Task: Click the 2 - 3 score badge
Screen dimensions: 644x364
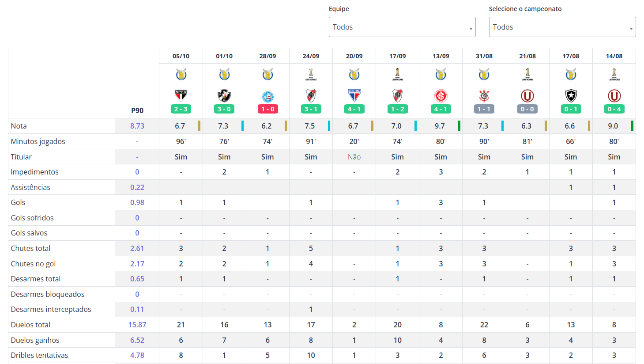Action: pyautogui.click(x=181, y=109)
